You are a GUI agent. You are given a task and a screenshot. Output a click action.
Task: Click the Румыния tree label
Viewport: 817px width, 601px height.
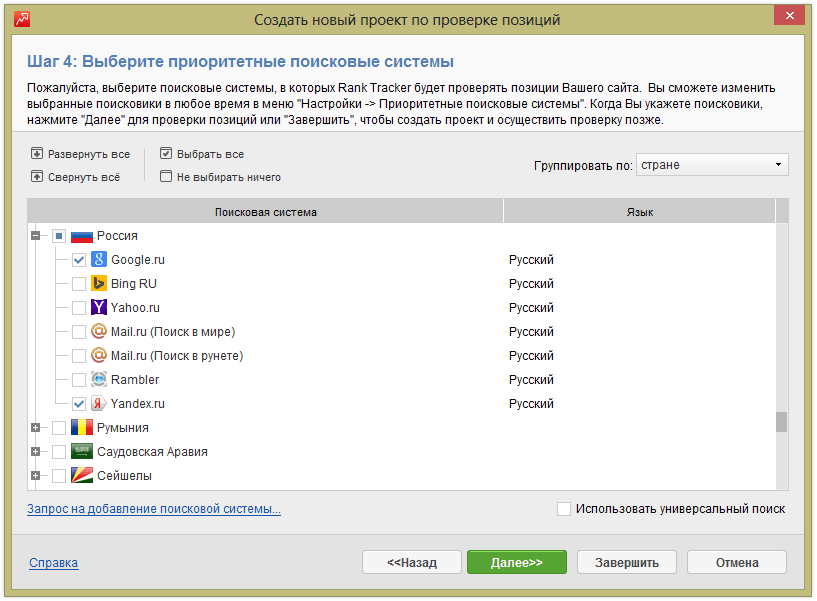[x=122, y=427]
